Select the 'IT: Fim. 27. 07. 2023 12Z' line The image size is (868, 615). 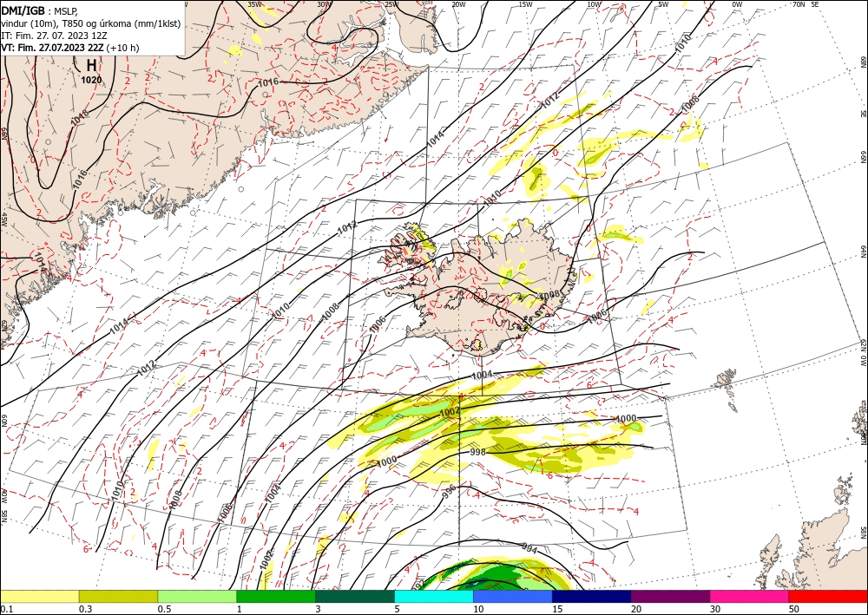[x=54, y=36]
